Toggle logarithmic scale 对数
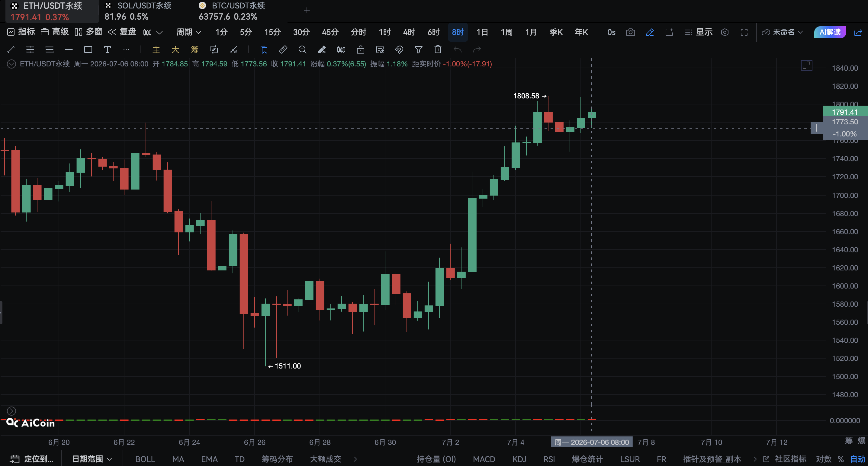The image size is (868, 466). pyautogui.click(x=824, y=459)
